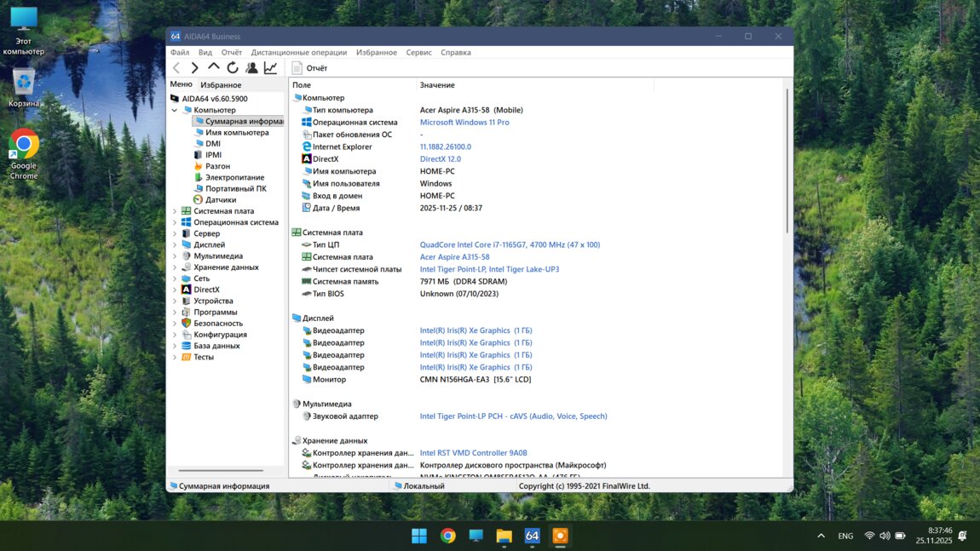The width and height of the screenshot is (980, 551).
Task: Collapse the Компьютер tree node
Action: [x=175, y=110]
